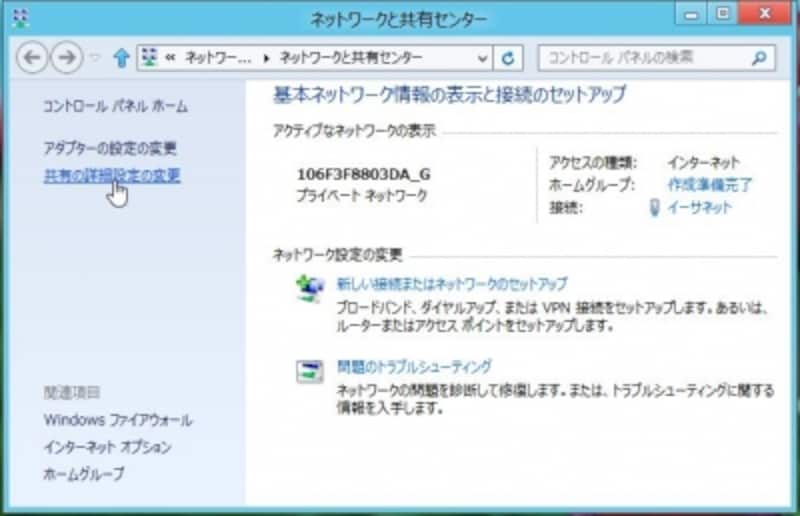The height and width of the screenshot is (516, 800).
Task: Click the Ethernet adapter icon
Action: click(x=655, y=207)
